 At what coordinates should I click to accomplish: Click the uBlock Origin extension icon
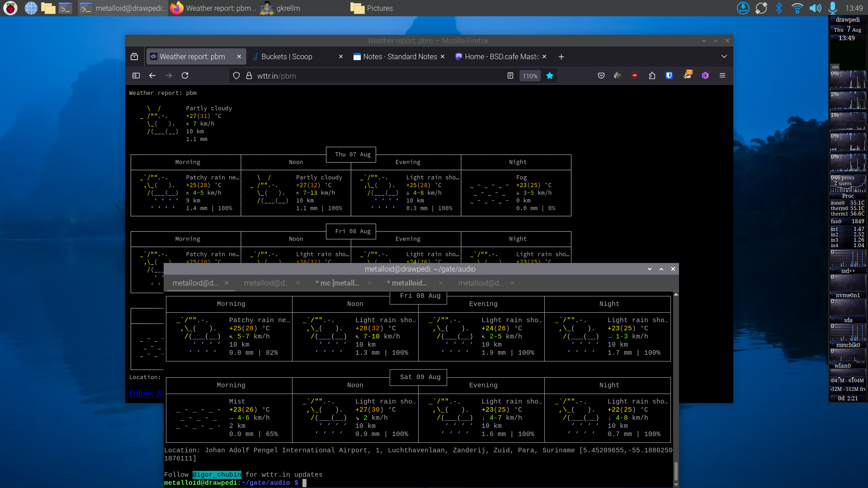point(635,76)
